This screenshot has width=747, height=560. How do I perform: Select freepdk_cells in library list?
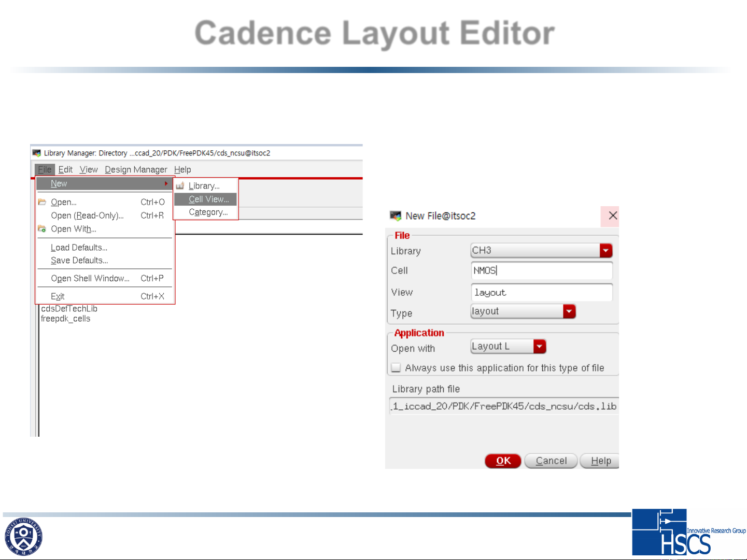tap(66, 319)
